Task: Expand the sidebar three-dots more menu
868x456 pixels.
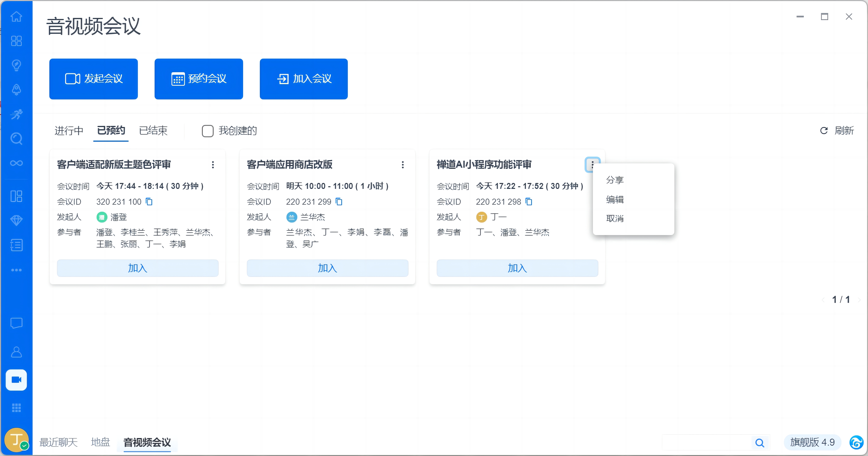Action: [16, 270]
